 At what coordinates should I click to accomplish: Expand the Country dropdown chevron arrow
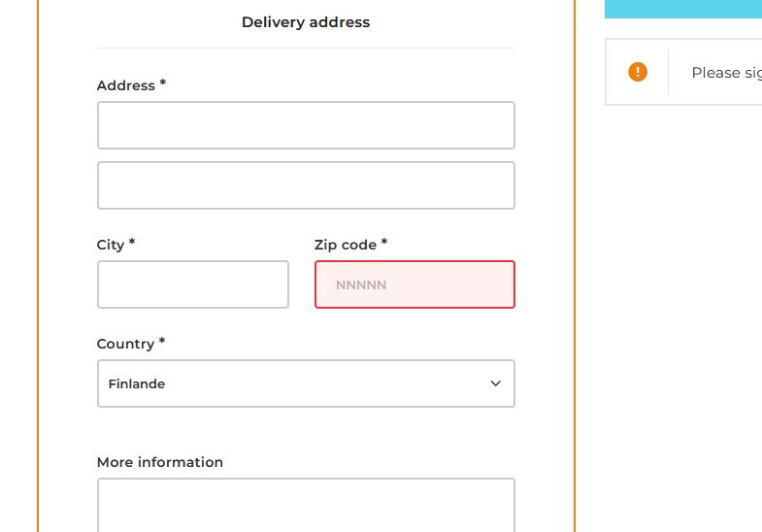[495, 383]
